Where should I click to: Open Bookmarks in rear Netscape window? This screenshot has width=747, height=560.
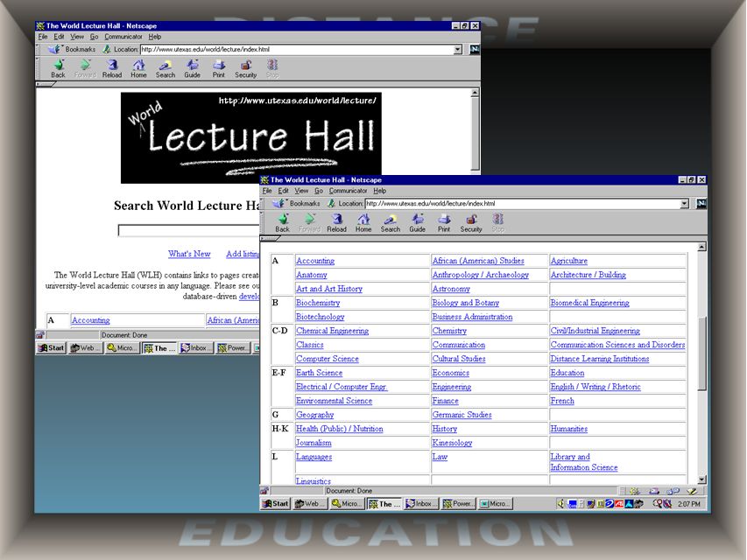click(72, 49)
